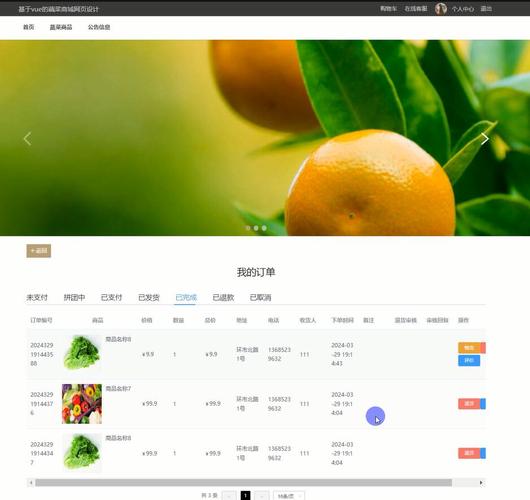Image resolution: width=530 pixels, height=500 pixels.
Task: Open 购物车 in the top bar
Action: pos(388,9)
